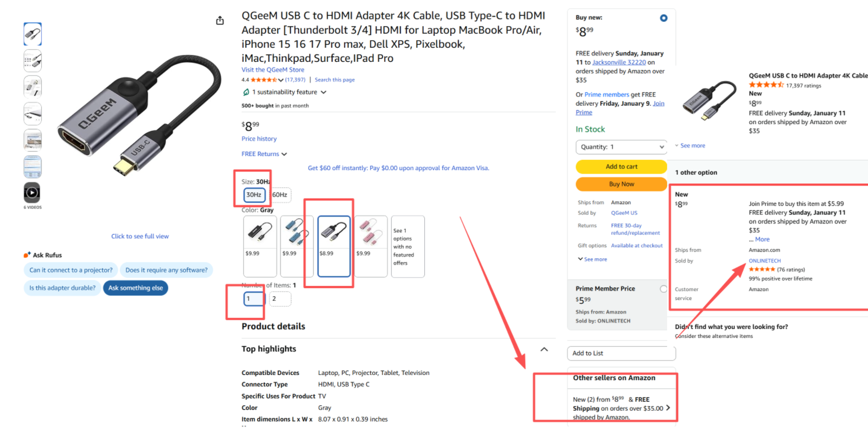Click Ask something else Rufus chip
Image resolution: width=868 pixels, height=435 pixels.
[136, 288]
